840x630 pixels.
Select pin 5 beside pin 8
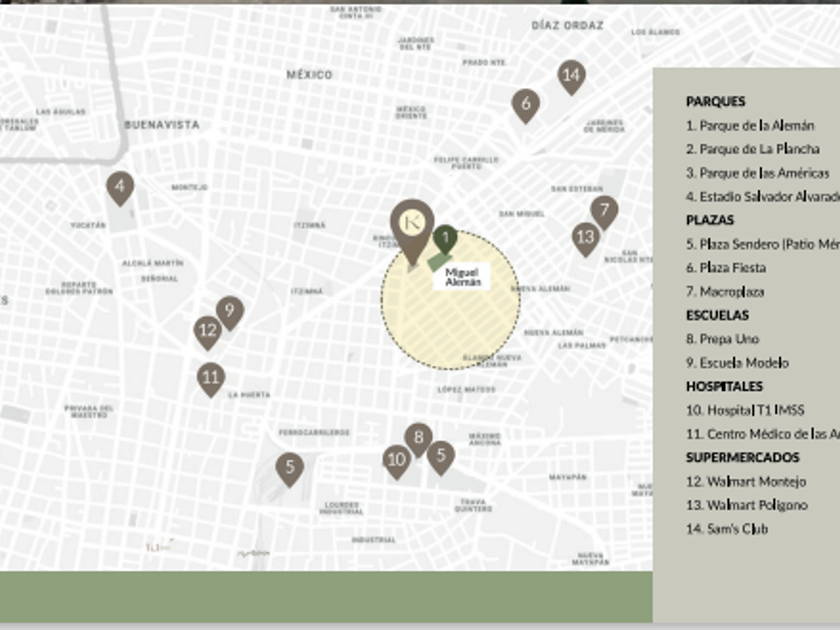[x=441, y=456]
